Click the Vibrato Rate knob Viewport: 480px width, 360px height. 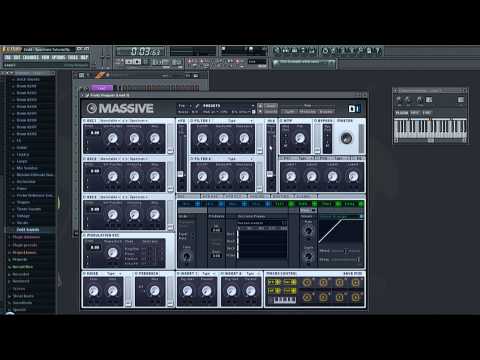pos(308,230)
